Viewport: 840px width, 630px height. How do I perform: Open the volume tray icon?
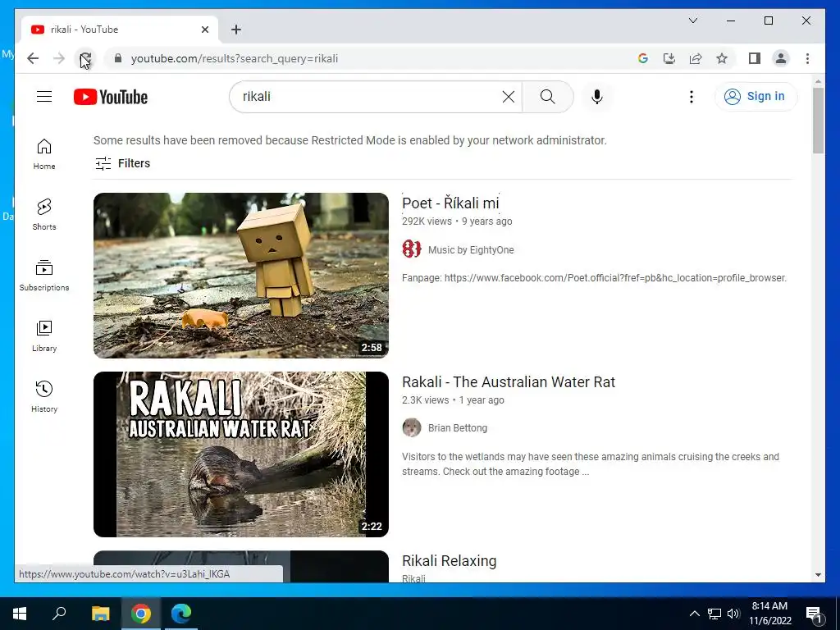pos(733,614)
